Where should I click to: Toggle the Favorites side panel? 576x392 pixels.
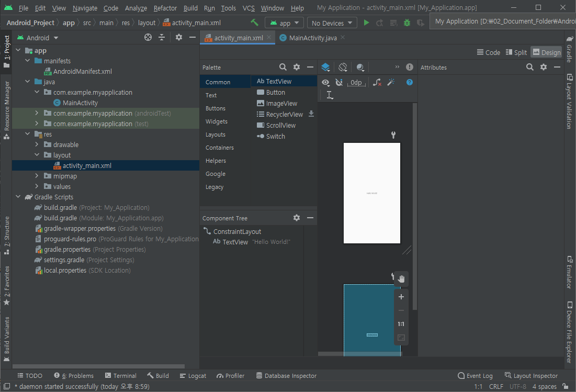click(x=7, y=285)
